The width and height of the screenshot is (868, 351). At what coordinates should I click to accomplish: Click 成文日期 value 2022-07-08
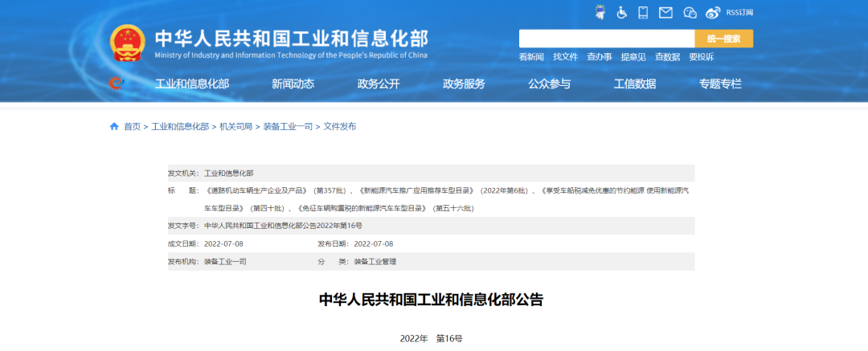click(223, 243)
